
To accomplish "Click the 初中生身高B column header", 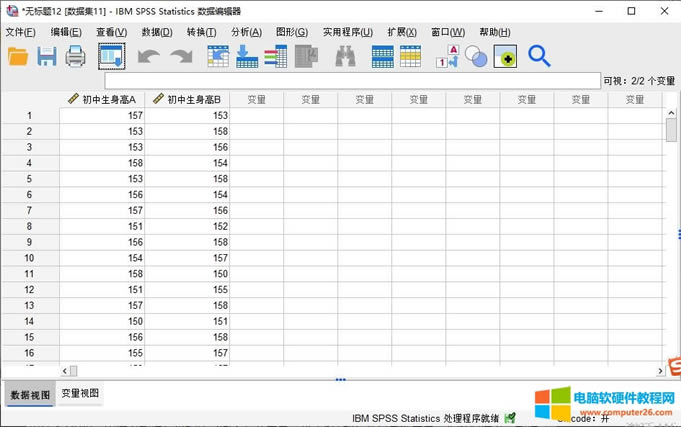I will 187,99.
